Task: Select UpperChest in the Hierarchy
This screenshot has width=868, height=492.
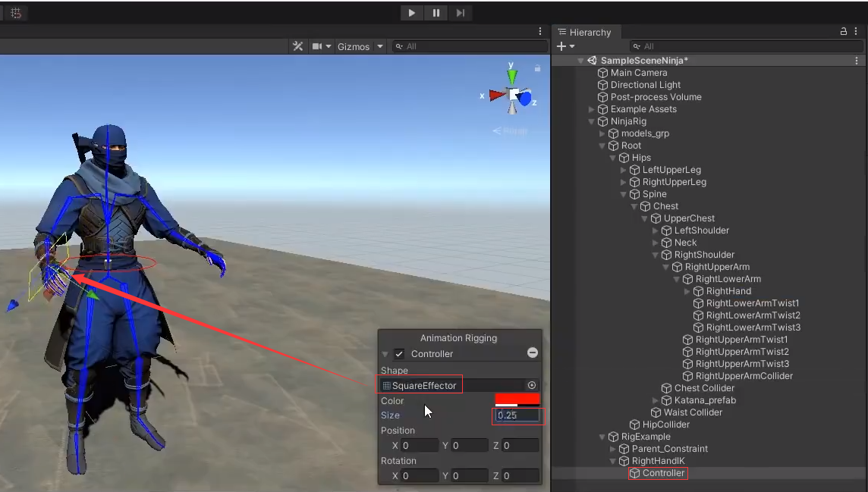Action: tap(689, 218)
